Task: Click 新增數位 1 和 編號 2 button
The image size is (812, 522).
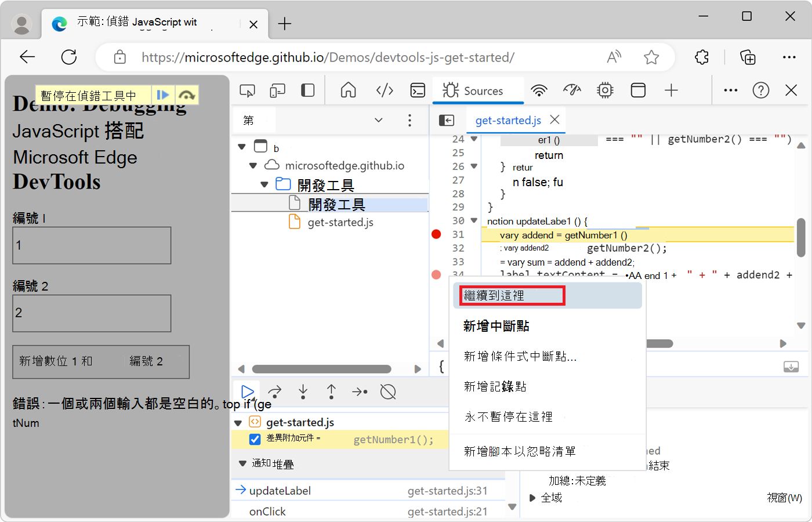Action: tap(101, 362)
